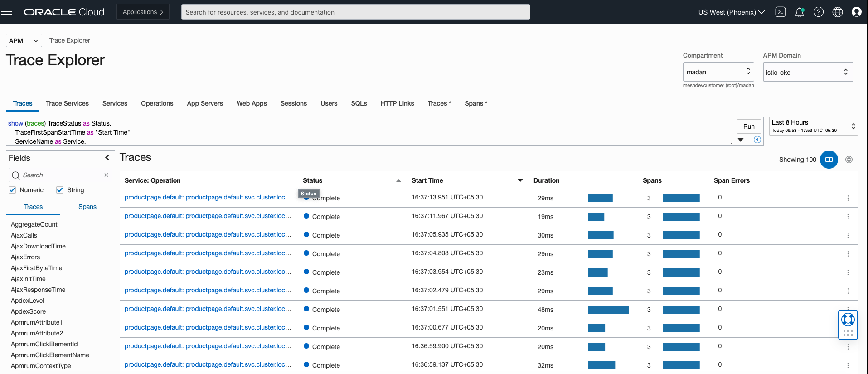The height and width of the screenshot is (374, 868).
Task: Open the help question mark icon
Action: click(x=818, y=12)
